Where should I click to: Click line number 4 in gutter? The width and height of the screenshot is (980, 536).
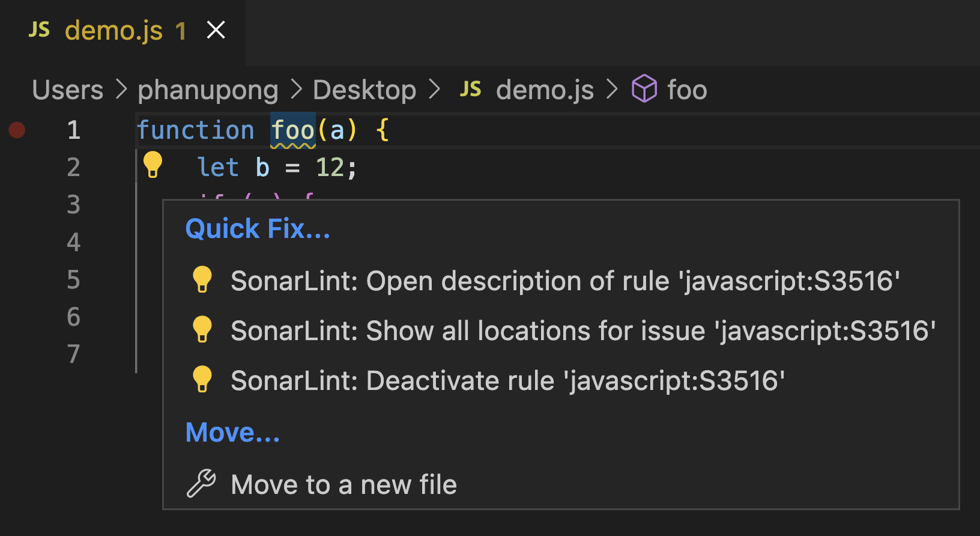coord(73,242)
